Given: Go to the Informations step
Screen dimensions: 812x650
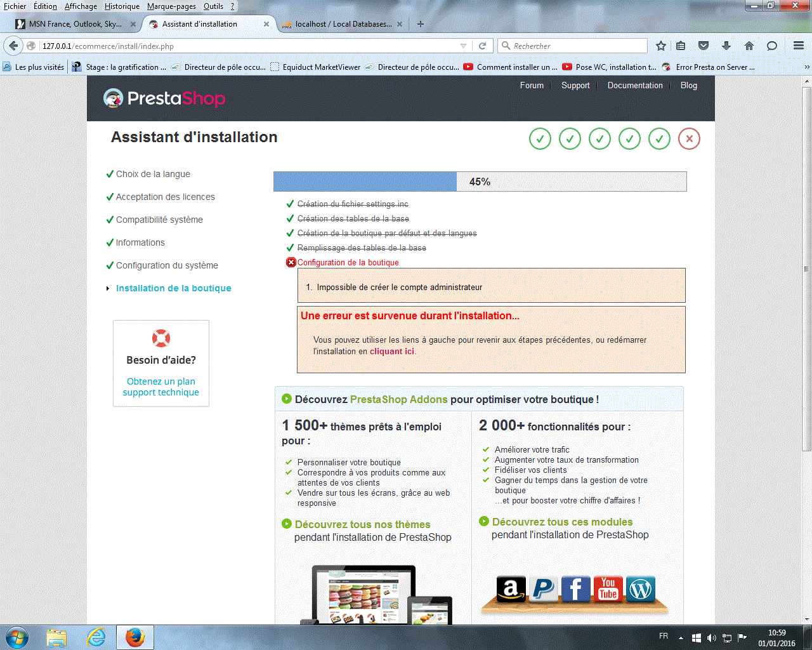Looking at the screenshot, I should pyautogui.click(x=140, y=242).
